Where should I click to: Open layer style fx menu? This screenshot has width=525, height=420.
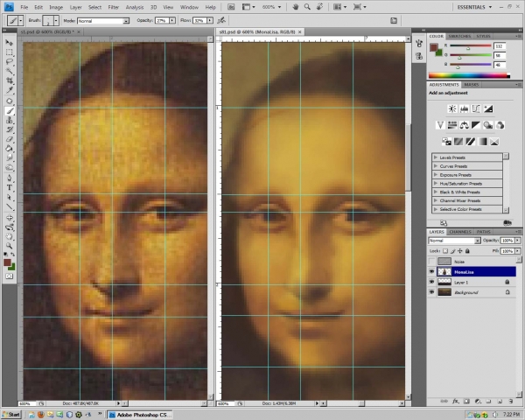[x=455, y=401]
